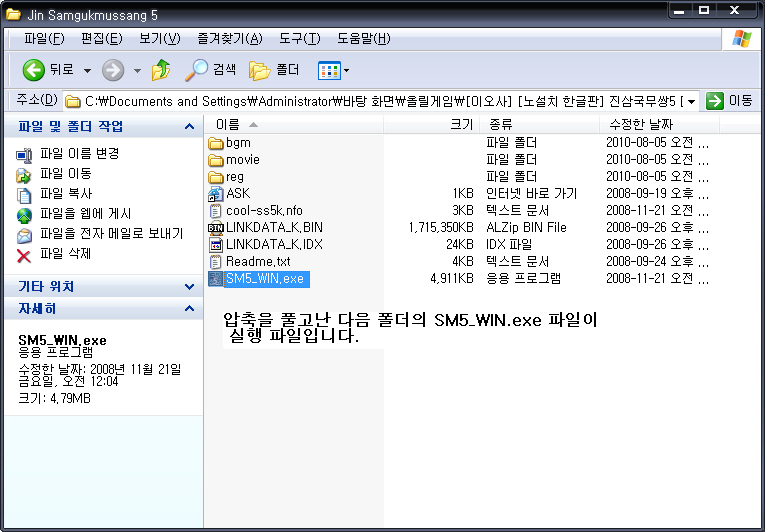Click 파일 이동 move file link
The height and width of the screenshot is (532, 765).
65,174
